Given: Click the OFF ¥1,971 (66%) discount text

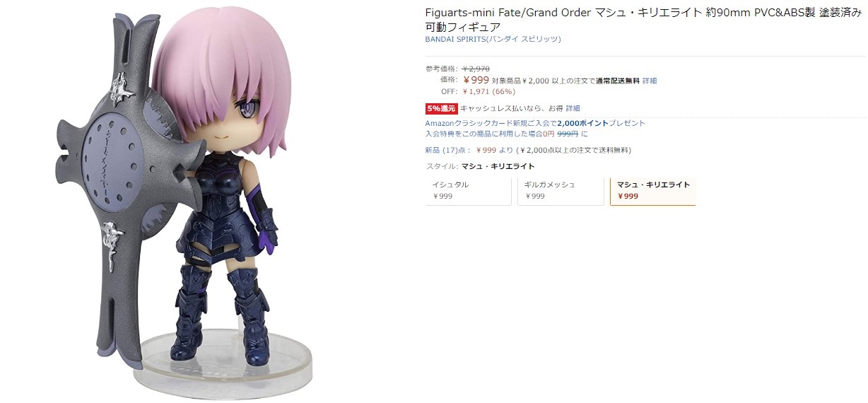Looking at the screenshot, I should tap(478, 91).
